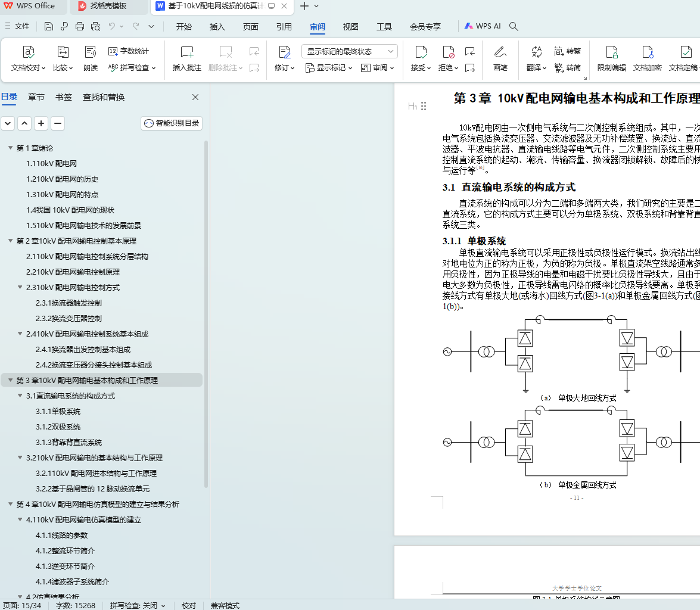Viewport: 700px width, 610px height.
Task: Collapse 第2章 outline node
Action: (10, 241)
